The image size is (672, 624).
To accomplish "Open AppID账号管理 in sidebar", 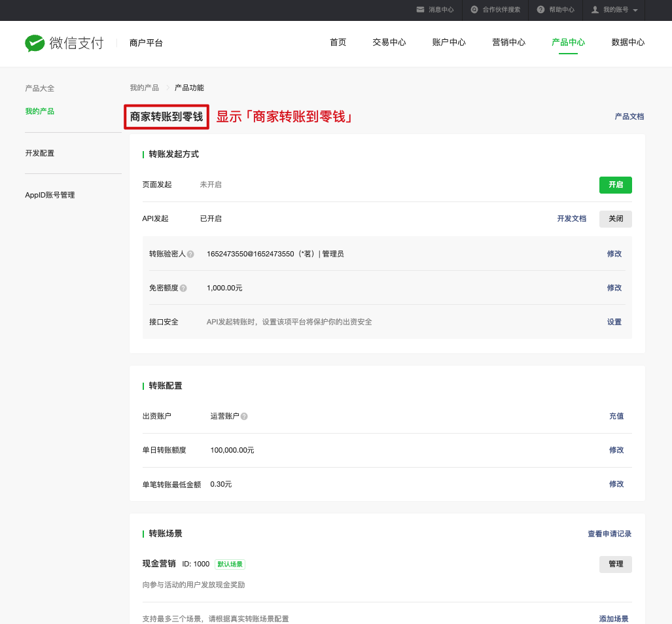I will (x=50, y=196).
